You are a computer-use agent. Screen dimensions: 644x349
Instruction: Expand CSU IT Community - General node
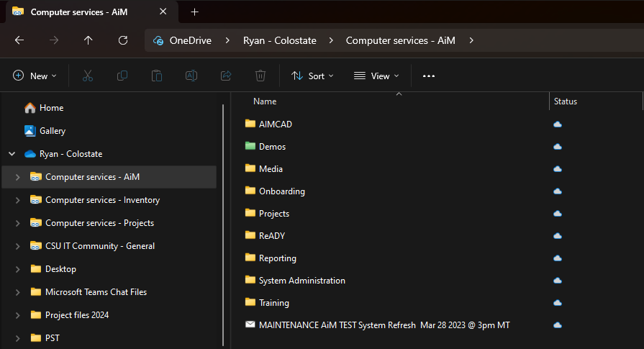17,246
